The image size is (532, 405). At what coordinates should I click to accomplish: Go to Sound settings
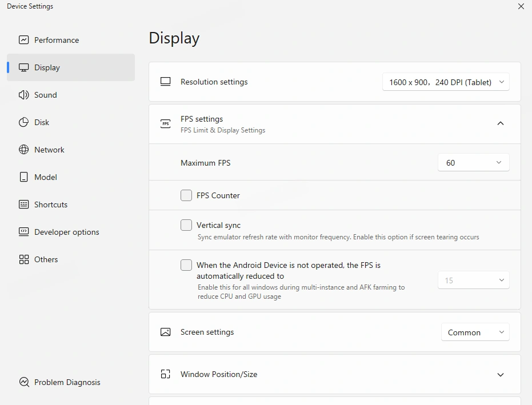point(71,95)
